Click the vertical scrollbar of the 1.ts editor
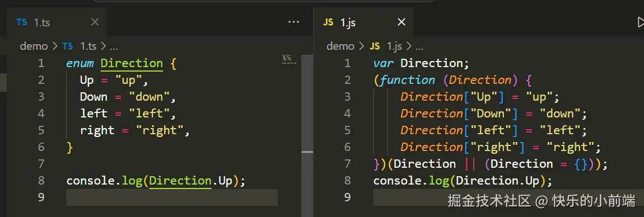Screen dimensions: 644x217 307,135
